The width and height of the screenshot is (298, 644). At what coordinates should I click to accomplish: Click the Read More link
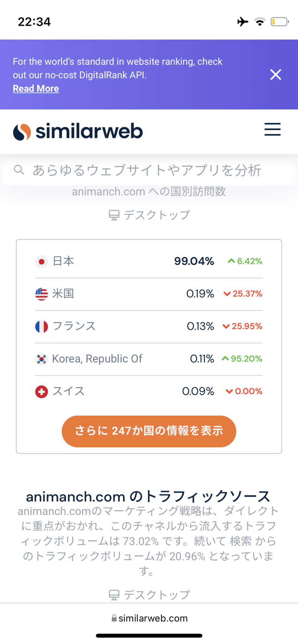pyautogui.click(x=36, y=89)
